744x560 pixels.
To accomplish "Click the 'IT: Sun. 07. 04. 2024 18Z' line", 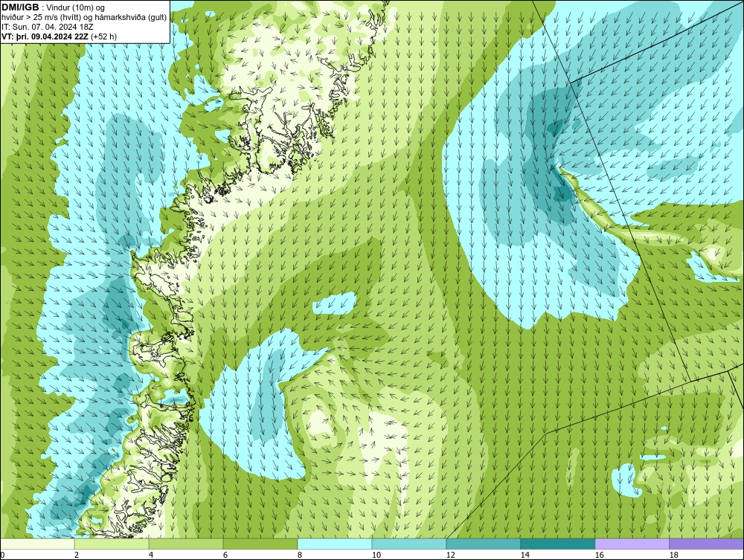I will pos(48,27).
